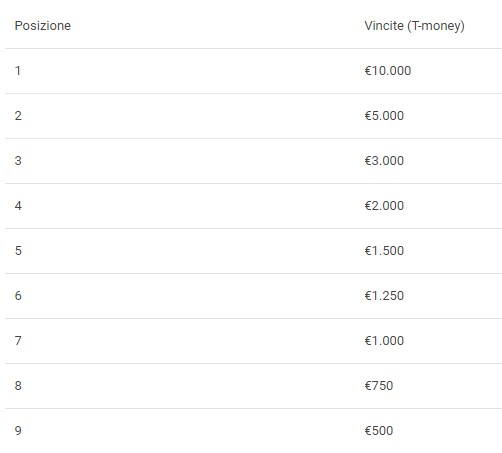
Task: Select the €1.250 prize cell
Action: 384,296
